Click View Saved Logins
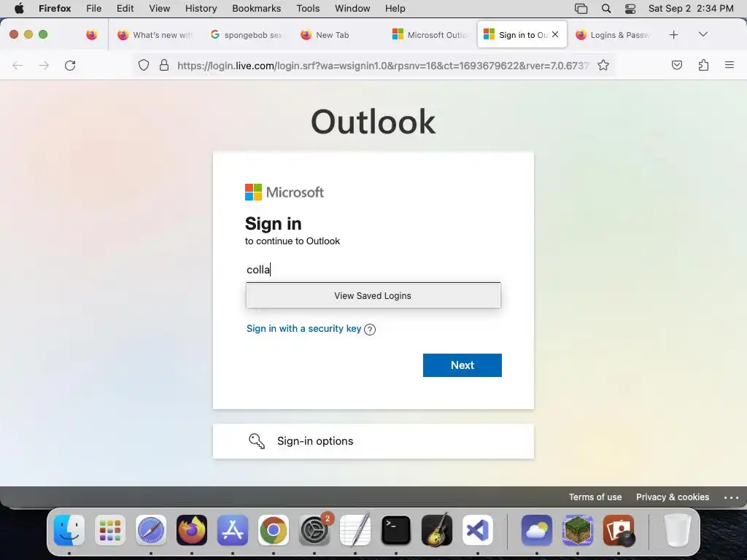The height and width of the screenshot is (560, 747). coord(373,296)
